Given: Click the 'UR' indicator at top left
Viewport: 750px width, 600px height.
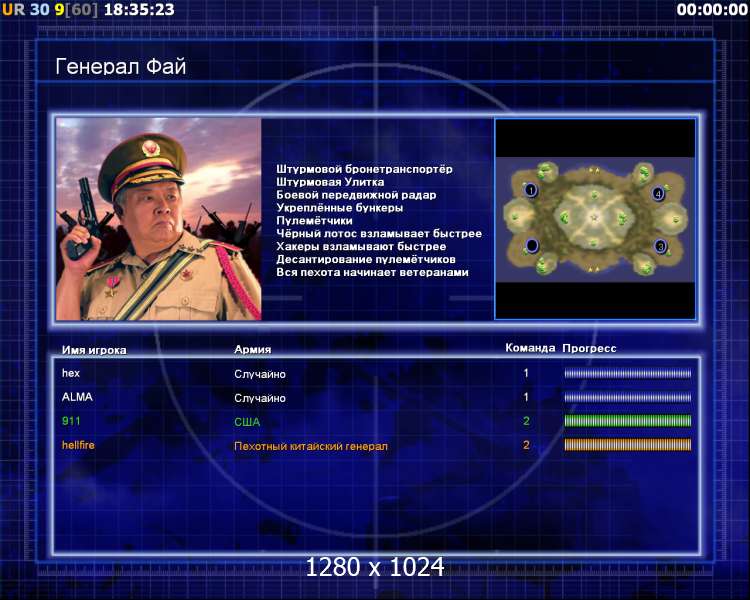Looking at the screenshot, I should (x=13, y=10).
